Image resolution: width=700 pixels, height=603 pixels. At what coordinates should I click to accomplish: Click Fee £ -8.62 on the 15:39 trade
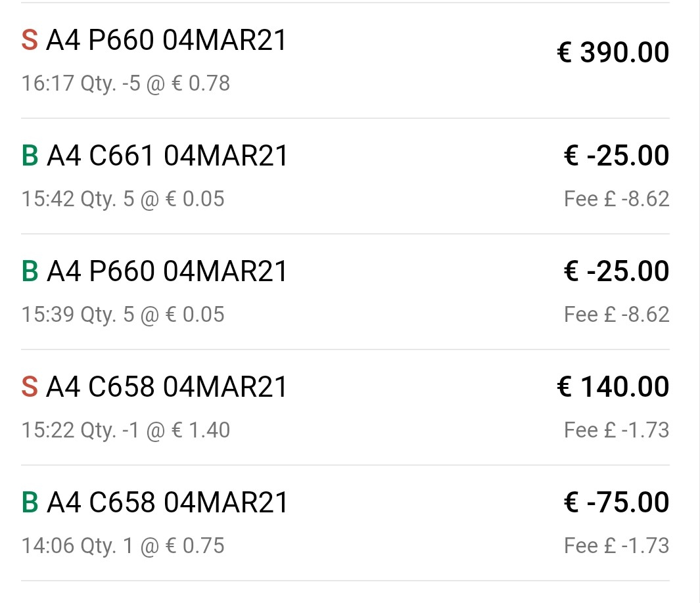tap(617, 315)
